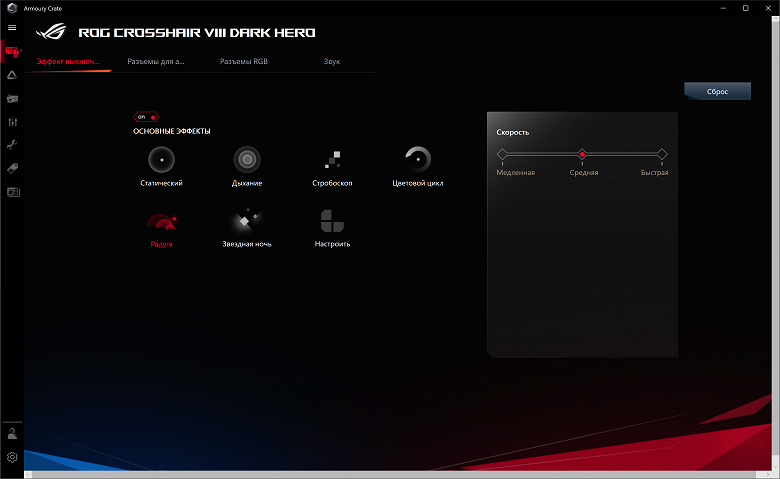The image size is (780, 479).
Task: Click the Сброс reset button
Action: 717,92
